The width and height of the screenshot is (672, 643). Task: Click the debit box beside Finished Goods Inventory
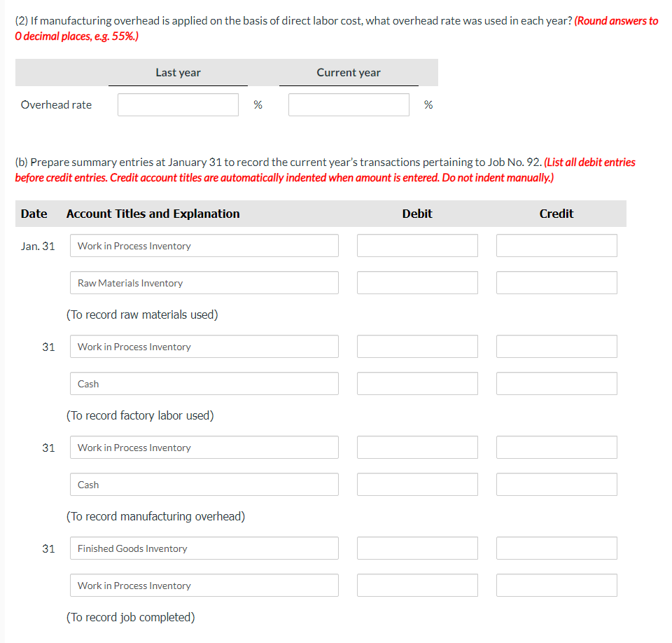416,548
